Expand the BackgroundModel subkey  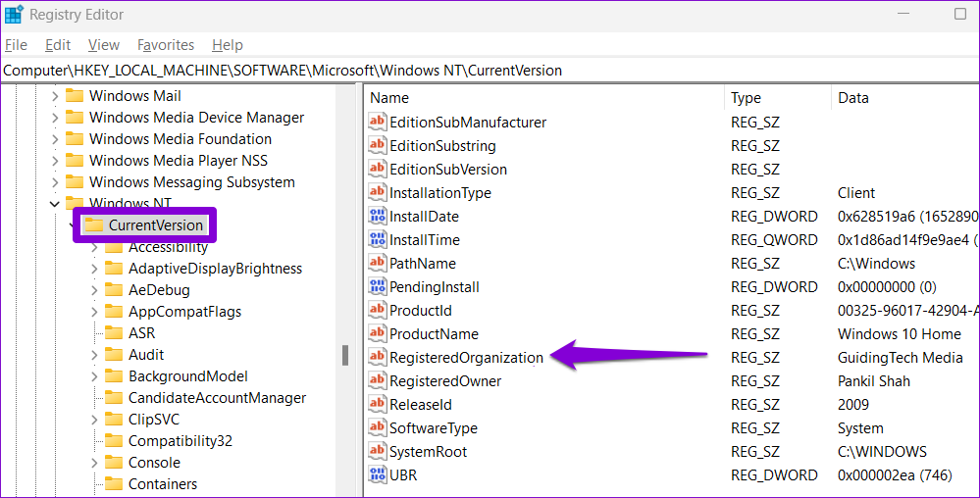pos(94,376)
